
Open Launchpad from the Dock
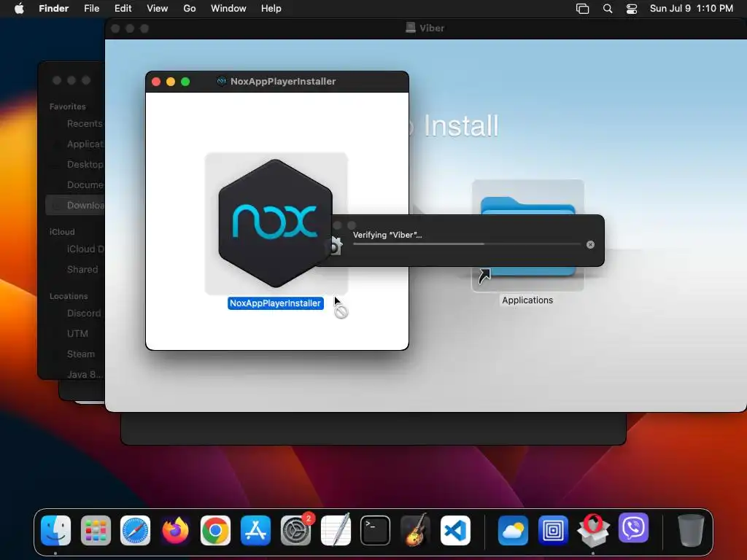96,531
